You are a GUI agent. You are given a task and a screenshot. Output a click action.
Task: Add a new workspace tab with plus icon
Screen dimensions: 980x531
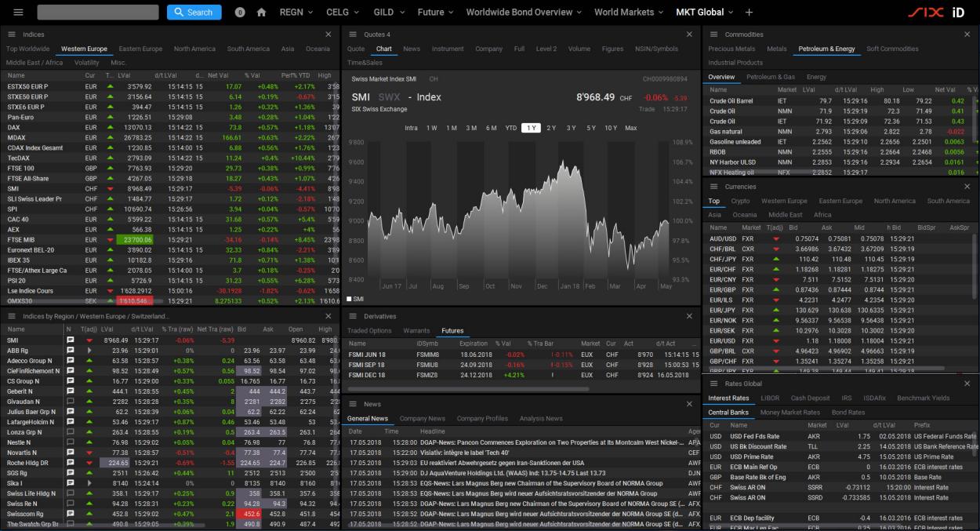coord(749,13)
